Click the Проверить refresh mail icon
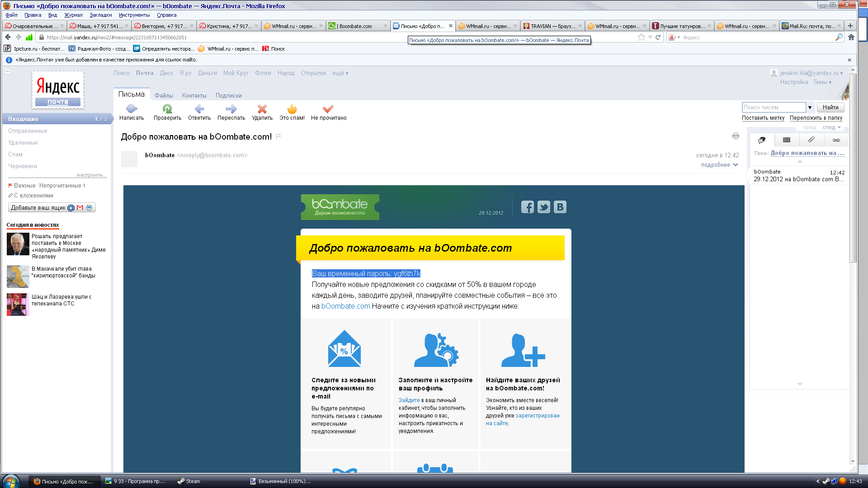The image size is (868, 488). point(167,109)
